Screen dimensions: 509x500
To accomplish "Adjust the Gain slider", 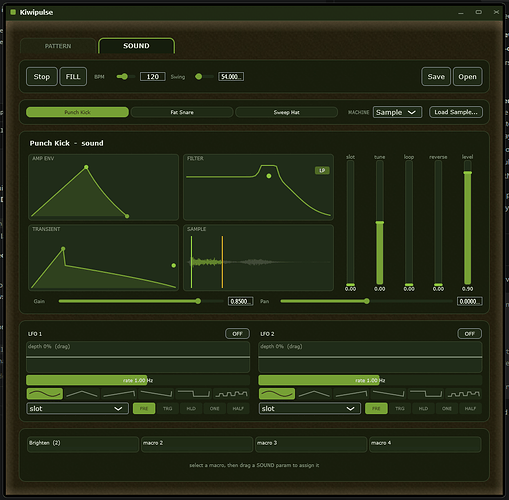I will point(141,301).
